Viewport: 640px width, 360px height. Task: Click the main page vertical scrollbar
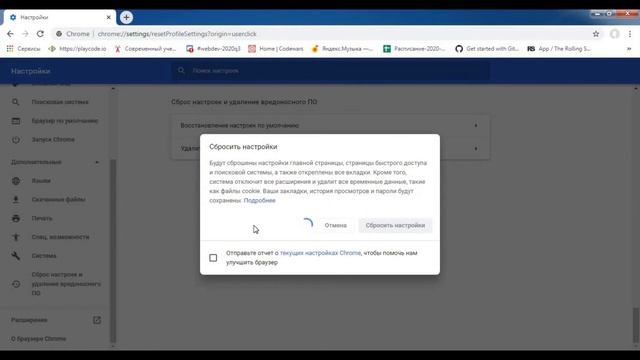pos(636,325)
